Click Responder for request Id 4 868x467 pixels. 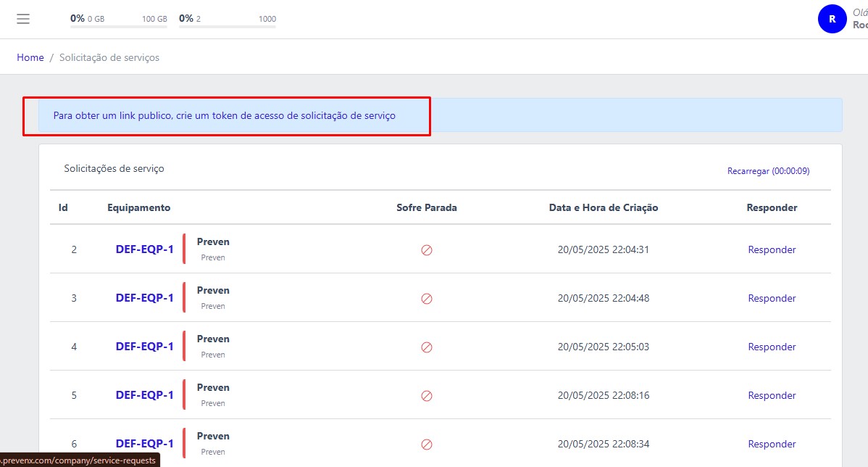click(x=772, y=347)
